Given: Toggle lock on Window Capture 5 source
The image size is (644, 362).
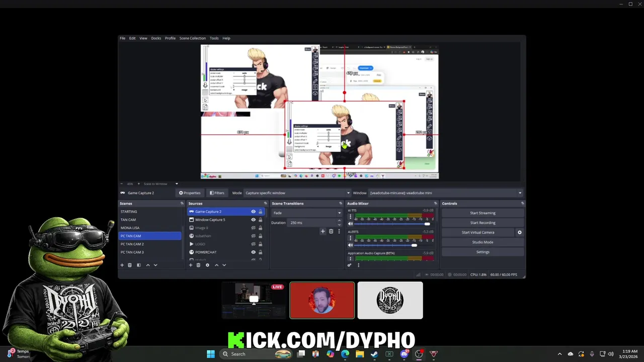Looking at the screenshot, I should [260, 220].
